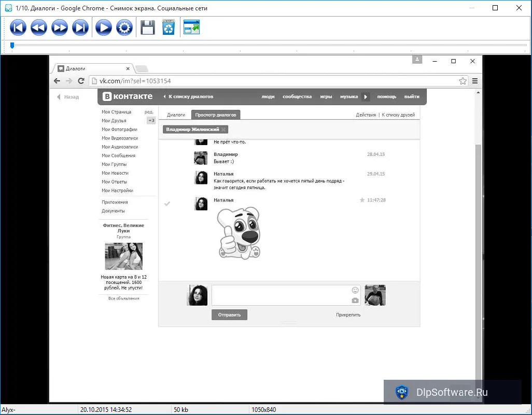Start slideshow with the play button
This screenshot has height=415, width=532.
pos(104,27)
